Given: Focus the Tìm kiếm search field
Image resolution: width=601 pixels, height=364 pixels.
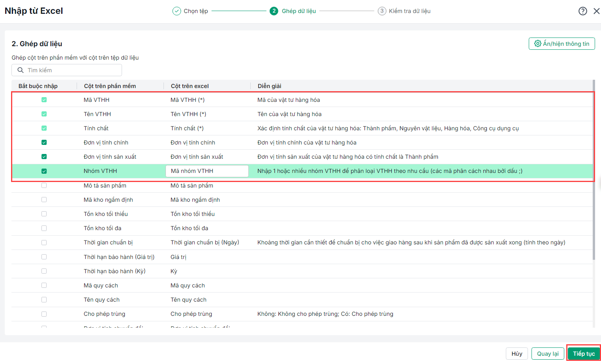Looking at the screenshot, I should [x=71, y=70].
